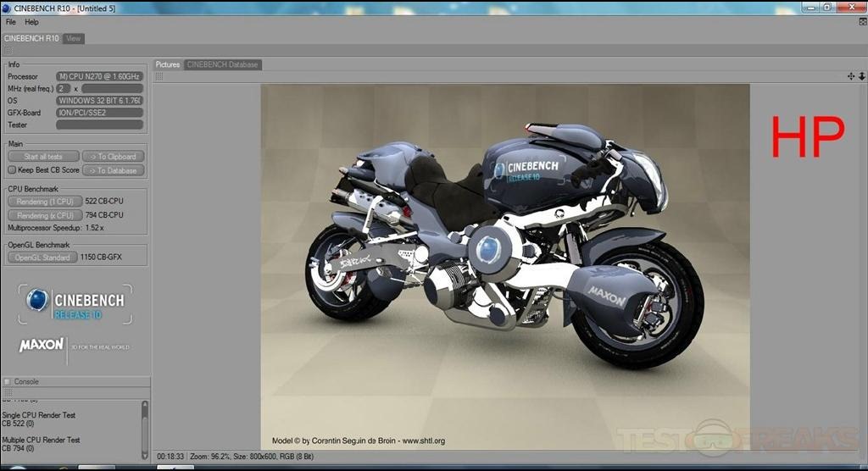The width and height of the screenshot is (868, 471).
Task: Open the File menu
Action: coord(11,22)
